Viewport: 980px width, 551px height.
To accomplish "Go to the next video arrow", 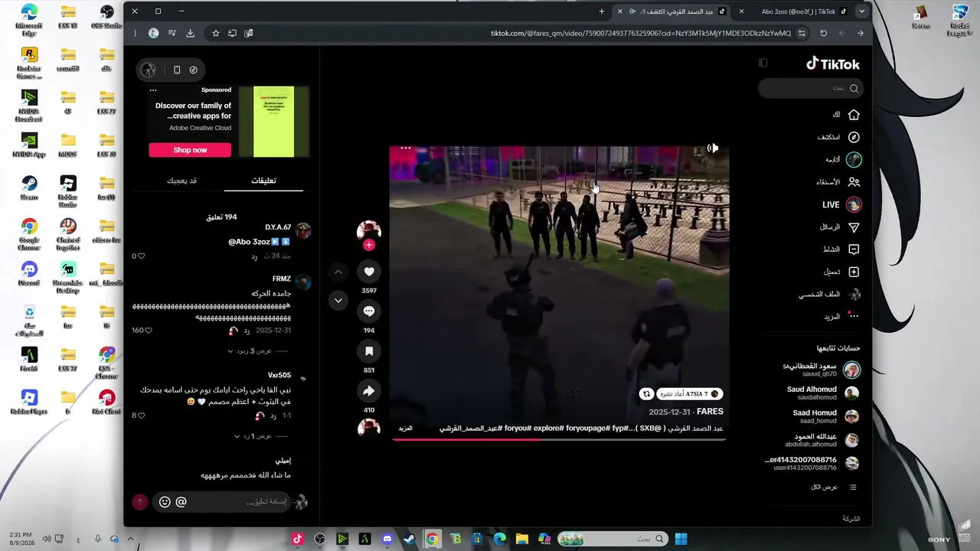I will pyautogui.click(x=338, y=300).
